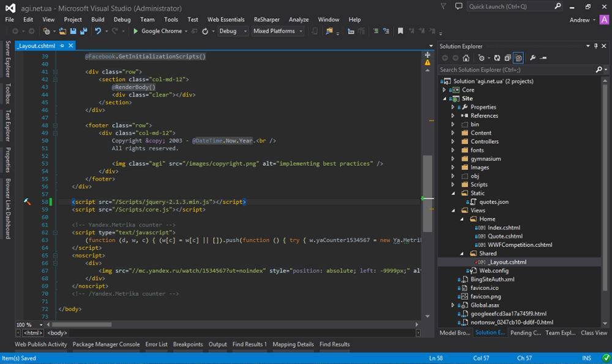Click the Web Publish Activity tab
This screenshot has width=612, height=364.
40,344
